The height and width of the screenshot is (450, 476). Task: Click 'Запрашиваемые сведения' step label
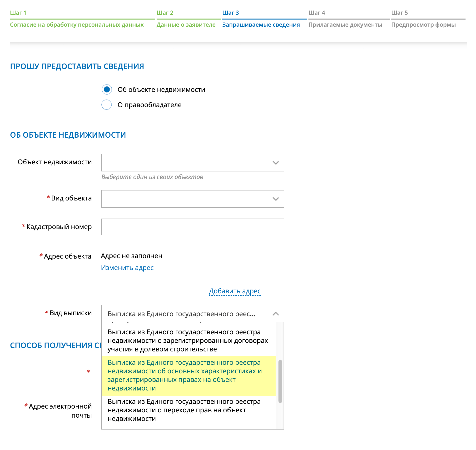(x=261, y=25)
